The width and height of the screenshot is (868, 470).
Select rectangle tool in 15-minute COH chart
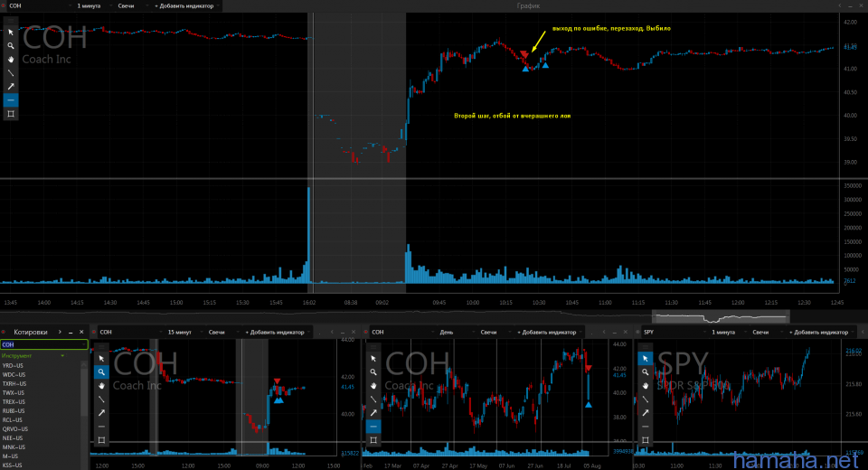[101, 440]
